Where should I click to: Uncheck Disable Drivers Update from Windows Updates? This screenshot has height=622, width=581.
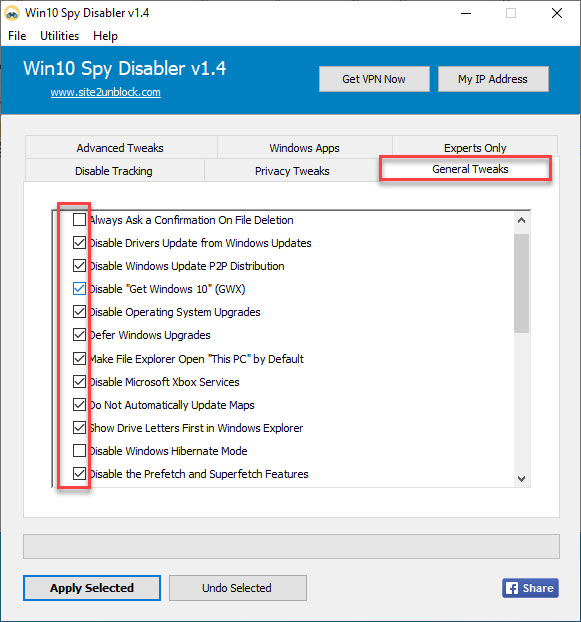[79, 242]
